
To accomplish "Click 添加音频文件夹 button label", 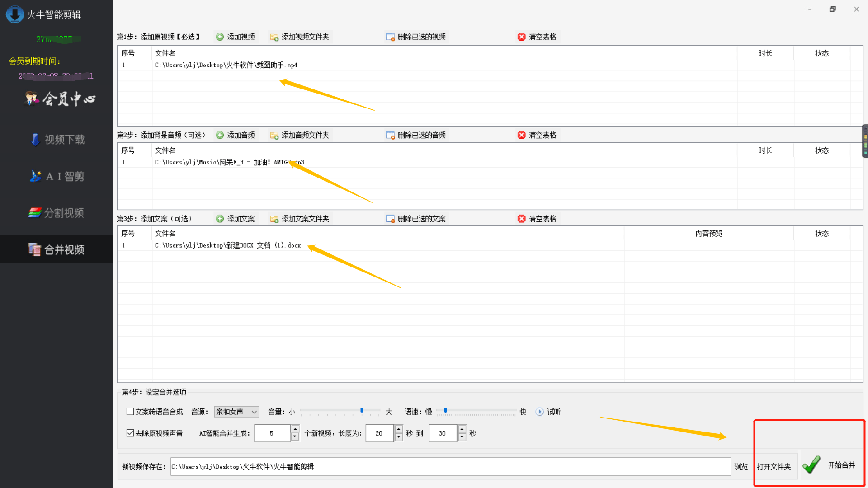I will click(305, 135).
